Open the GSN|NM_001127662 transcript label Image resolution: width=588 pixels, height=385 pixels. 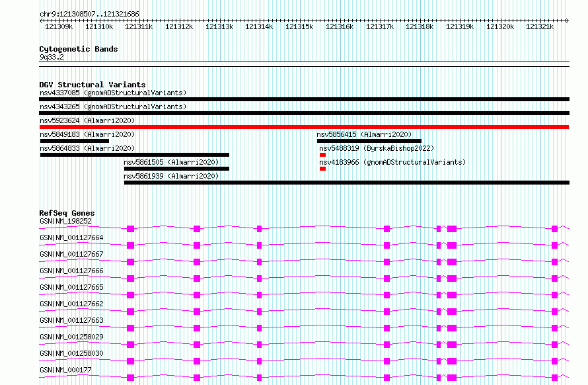[x=71, y=304]
